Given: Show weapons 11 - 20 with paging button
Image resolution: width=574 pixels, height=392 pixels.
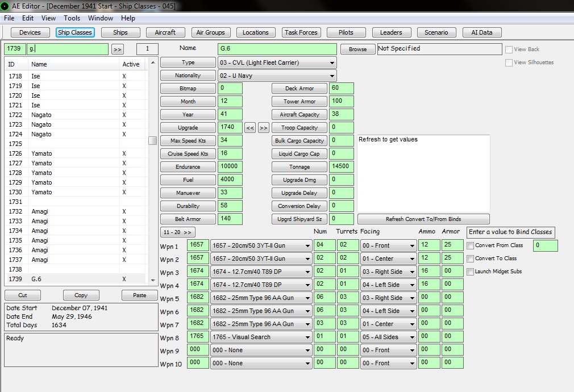Looking at the screenshot, I should pos(177,232).
